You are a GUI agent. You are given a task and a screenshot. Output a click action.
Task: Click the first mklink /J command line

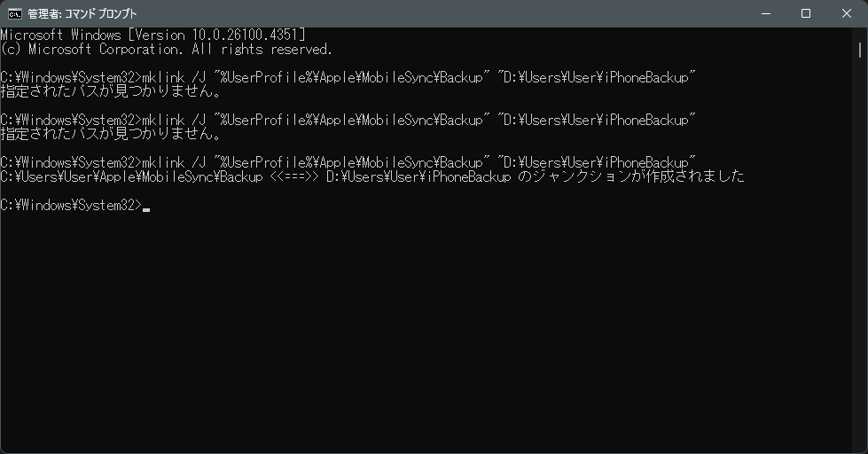[348, 77]
